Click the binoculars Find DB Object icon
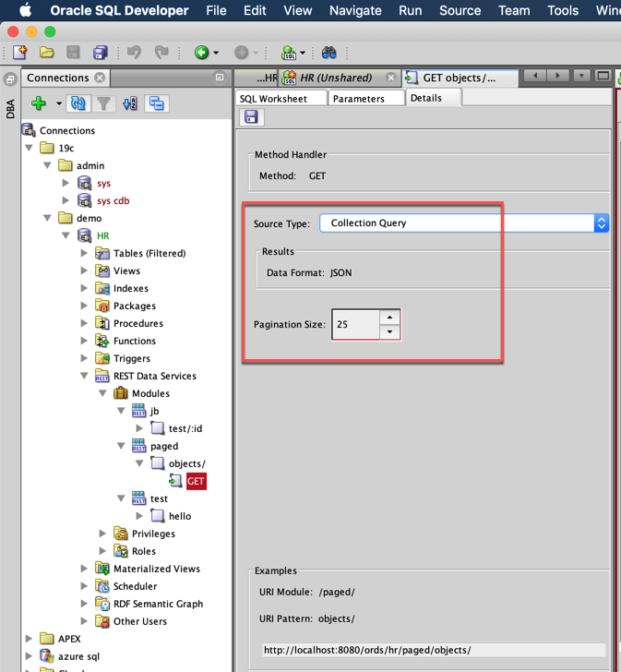 328,53
